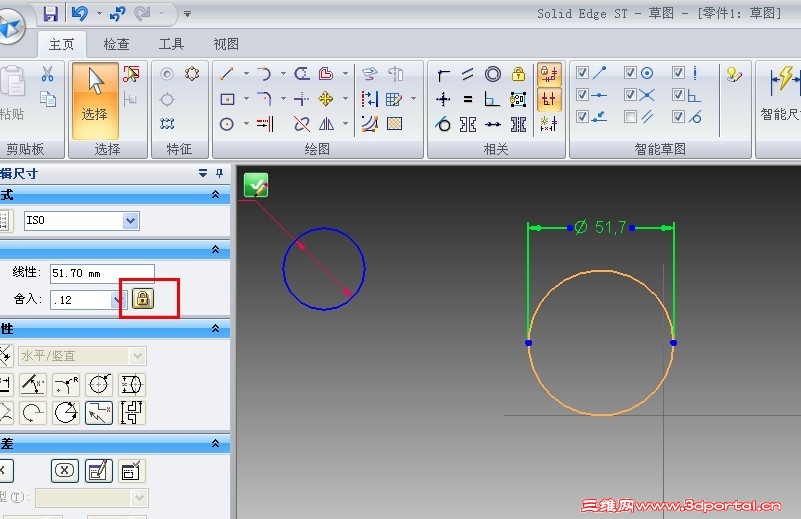
Task: Open panel options menu triangle icon
Action: pyautogui.click(x=203, y=173)
